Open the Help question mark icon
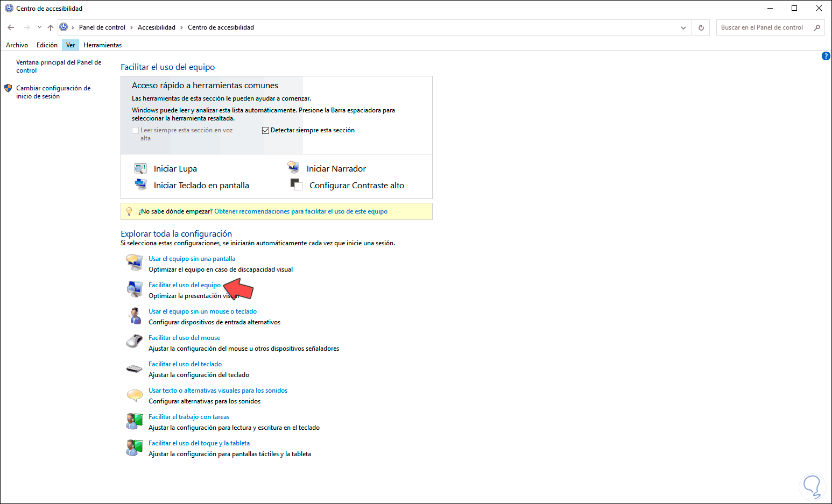 click(x=826, y=55)
